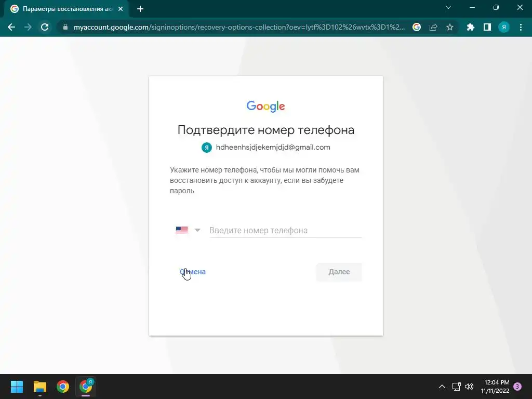Viewport: 532px width, 399px height.
Task: Toggle Chrome side panel
Action: [x=487, y=27]
